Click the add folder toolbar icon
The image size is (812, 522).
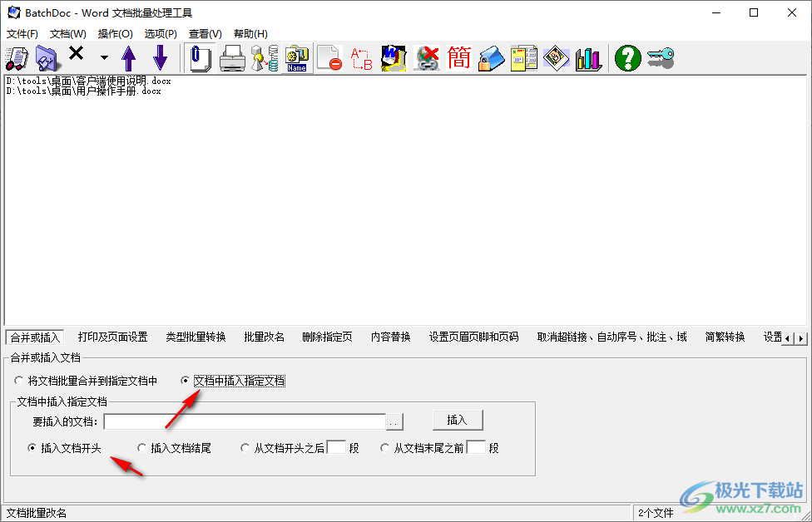(x=47, y=58)
